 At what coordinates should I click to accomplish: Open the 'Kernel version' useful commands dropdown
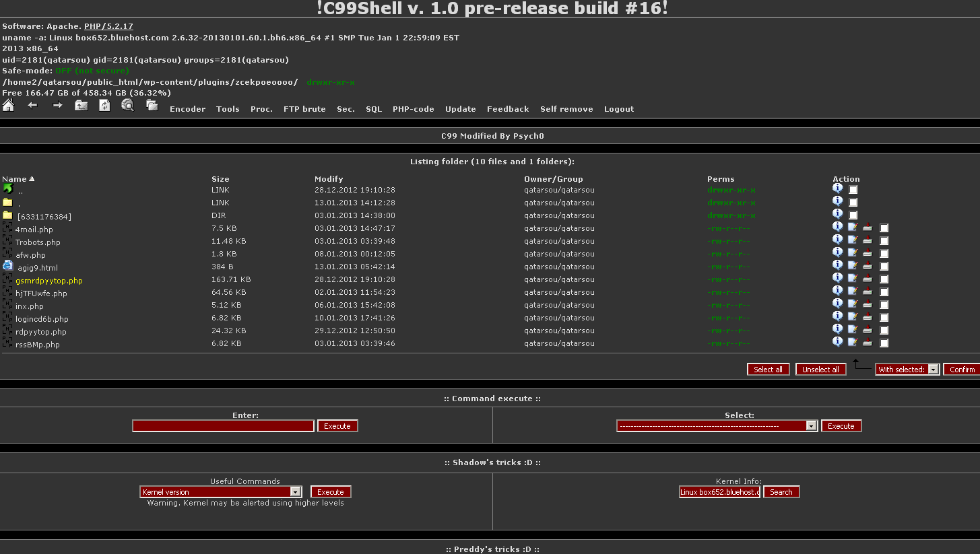[x=221, y=492]
